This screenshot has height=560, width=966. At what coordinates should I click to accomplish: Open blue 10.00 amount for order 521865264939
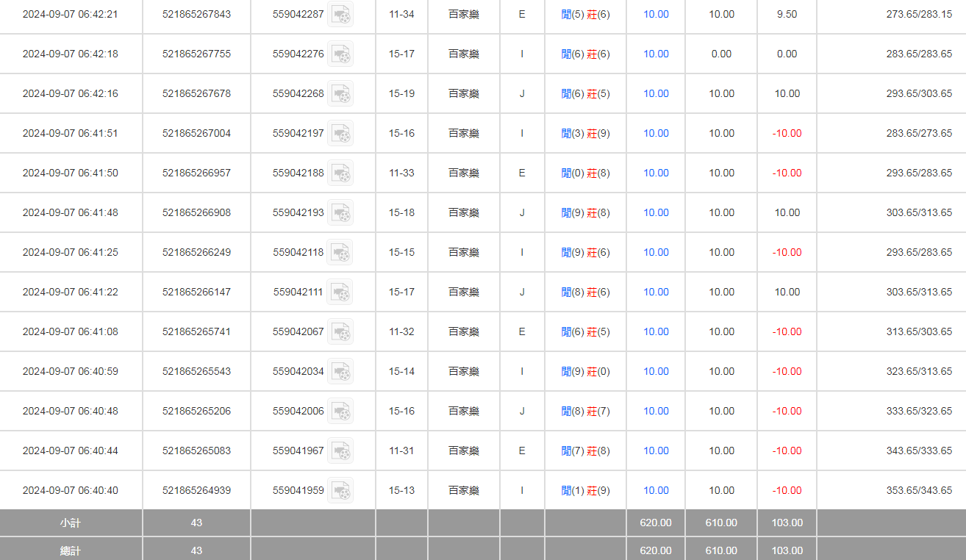[x=656, y=491]
